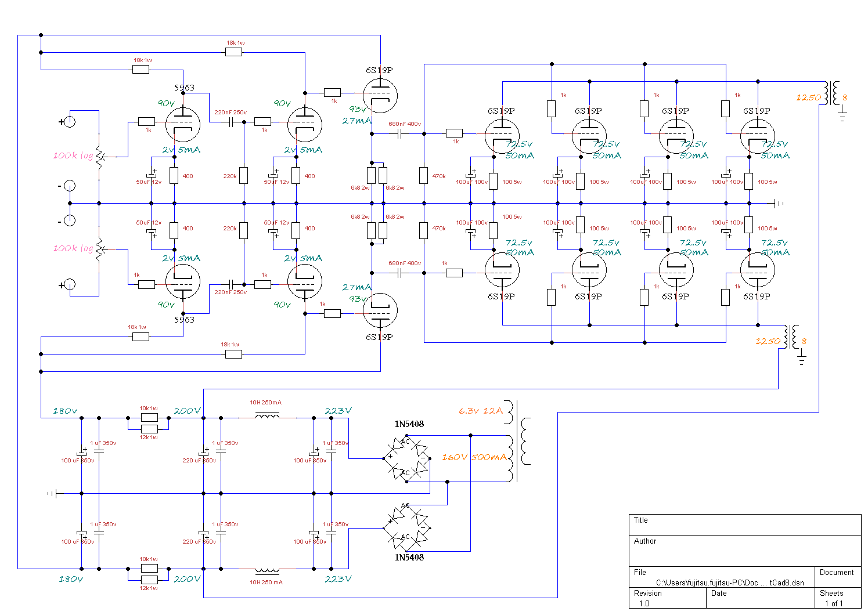868x615 pixels.
Task: Click the upper 180v supply voltage label
Action: point(65,411)
